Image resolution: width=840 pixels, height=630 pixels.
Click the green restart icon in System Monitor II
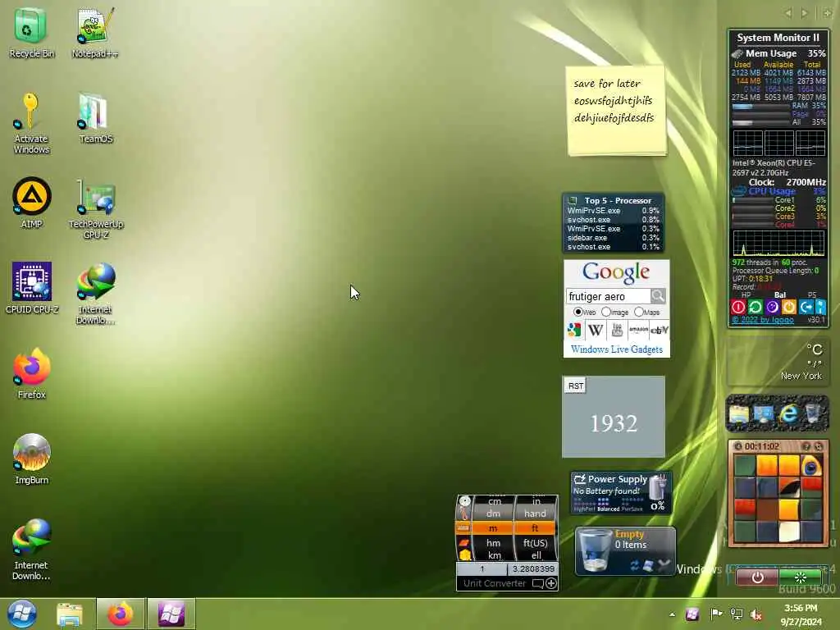(756, 307)
